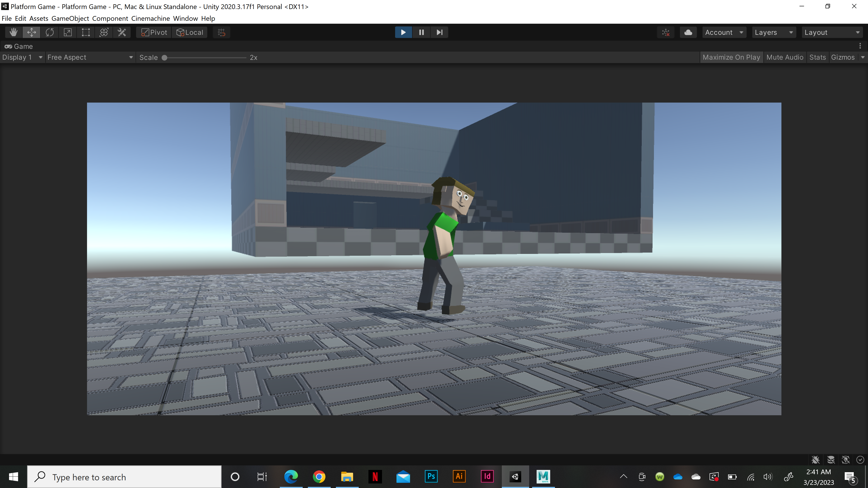Open the Help menu
The image size is (868, 488).
pyautogui.click(x=208, y=19)
